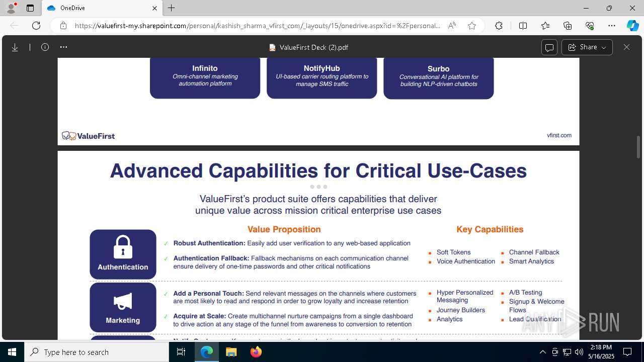The width and height of the screenshot is (644, 362).
Task: Click the ValueFirst Deck (2).pdf filename
Action: point(313,47)
